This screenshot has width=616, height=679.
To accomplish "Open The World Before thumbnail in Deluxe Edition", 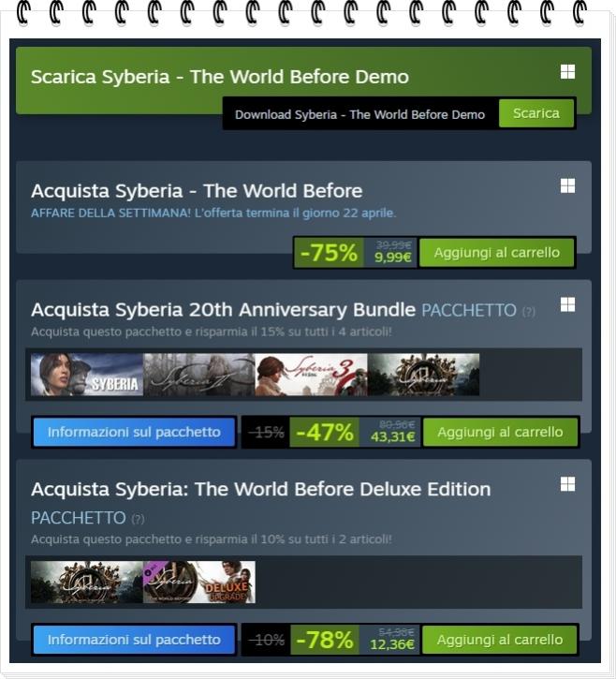I will pos(87,582).
